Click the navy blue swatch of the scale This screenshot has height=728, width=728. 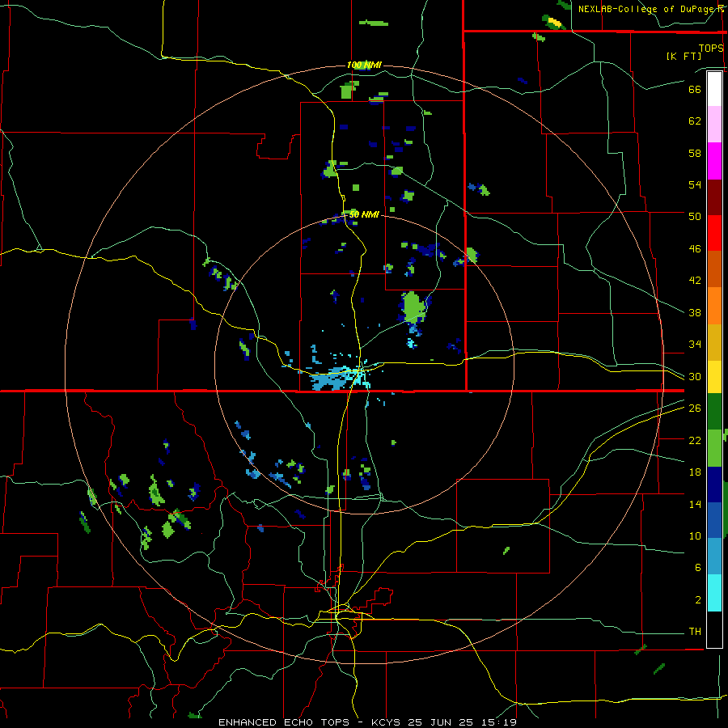click(x=714, y=485)
